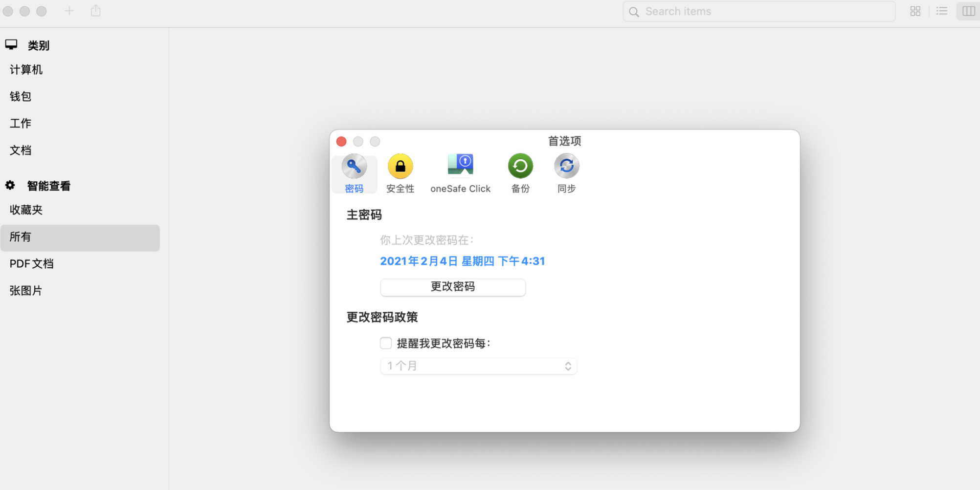Enable 提醒我更改密码每 reminder checkbox

pyautogui.click(x=386, y=343)
